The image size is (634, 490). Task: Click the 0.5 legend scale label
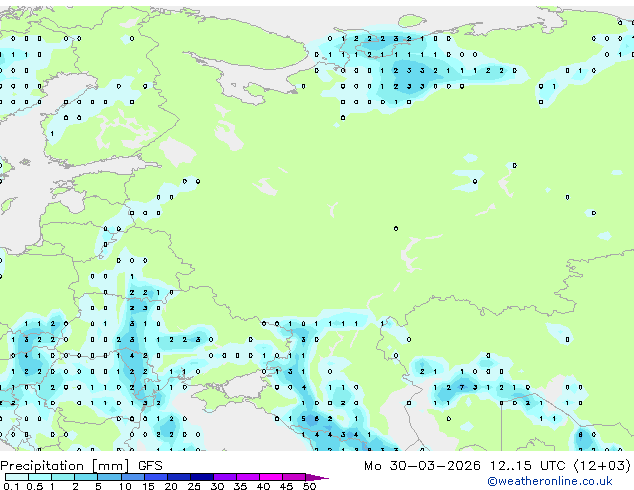pyautogui.click(x=34, y=486)
